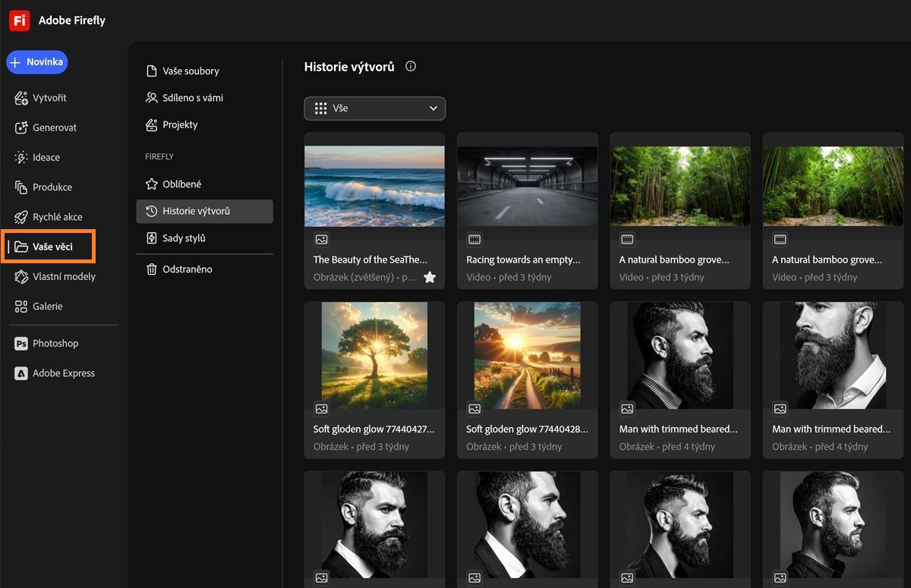Click the Galerie grid icon
911x588 pixels.
click(20, 306)
